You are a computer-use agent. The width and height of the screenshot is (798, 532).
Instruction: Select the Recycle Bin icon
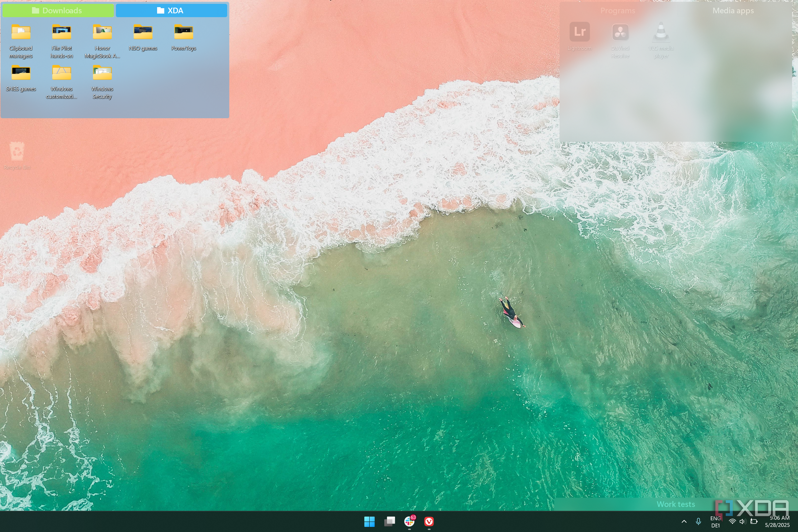(17, 156)
